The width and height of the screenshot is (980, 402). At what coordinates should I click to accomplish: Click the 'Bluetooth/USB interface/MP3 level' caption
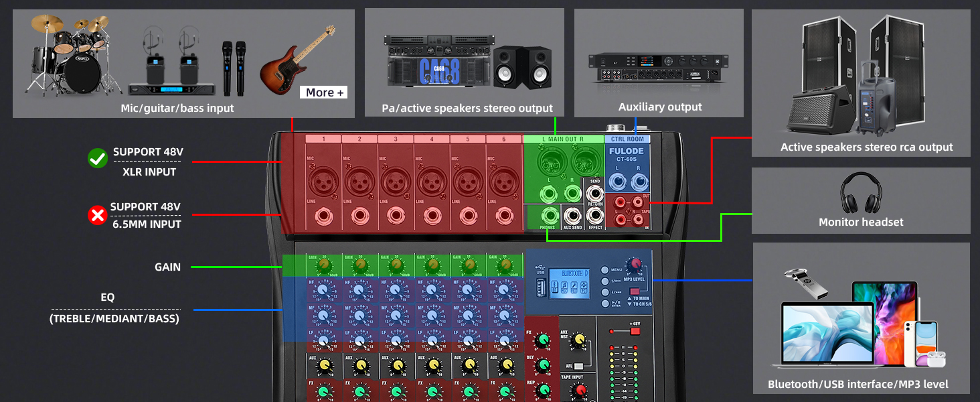857,385
